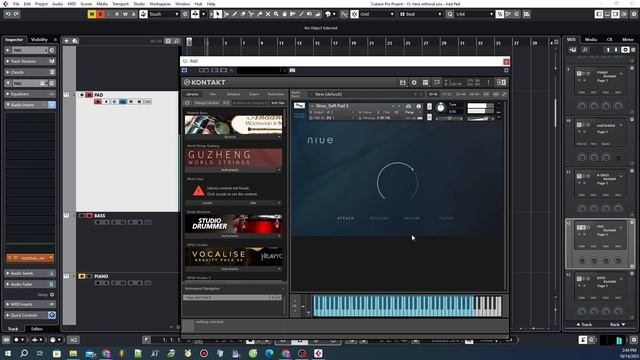Click the ATTACK label in Niue interface
Image resolution: width=640 pixels, height=360 pixels.
(x=345, y=218)
